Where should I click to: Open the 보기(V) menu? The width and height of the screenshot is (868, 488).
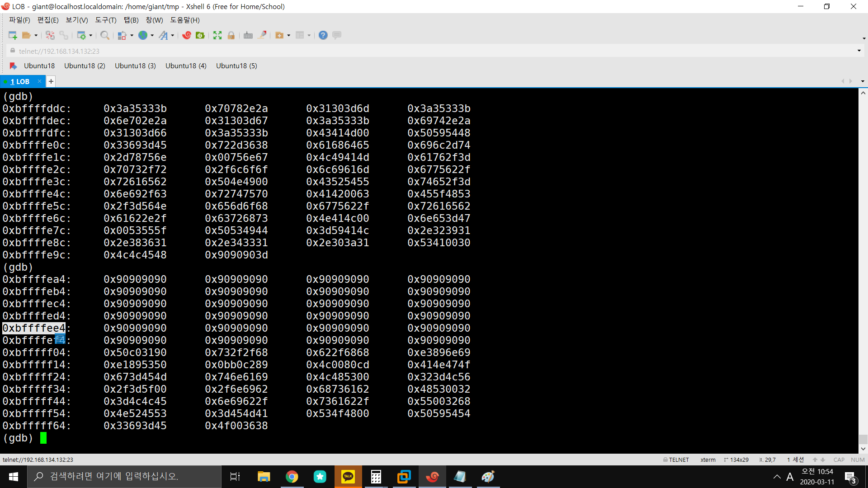pos(76,20)
